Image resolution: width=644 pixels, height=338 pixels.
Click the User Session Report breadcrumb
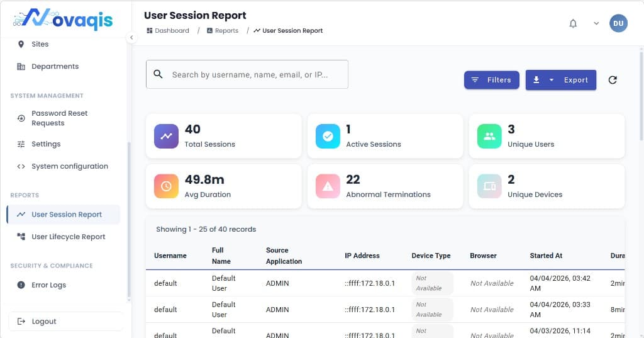[288, 30]
